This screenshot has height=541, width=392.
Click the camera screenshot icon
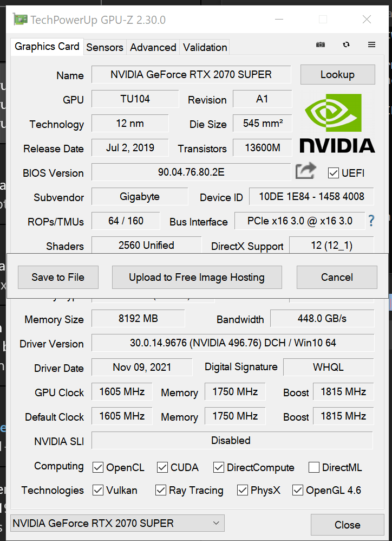coord(320,45)
